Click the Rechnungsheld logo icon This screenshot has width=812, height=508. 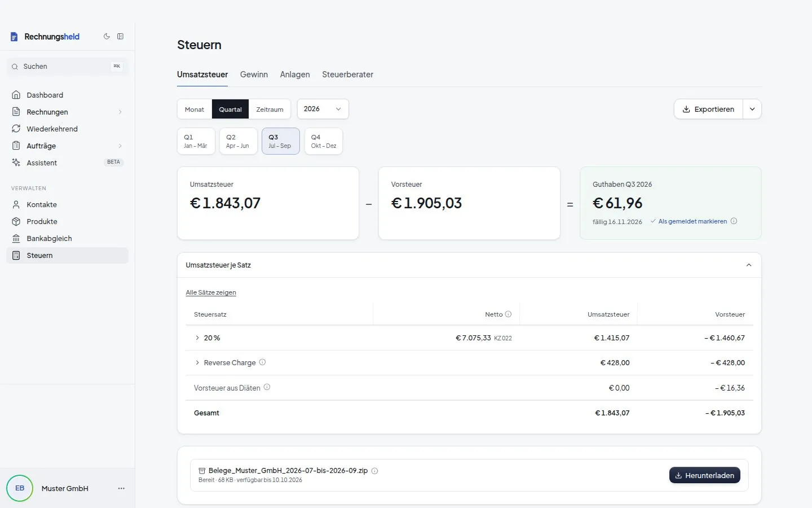coord(14,37)
